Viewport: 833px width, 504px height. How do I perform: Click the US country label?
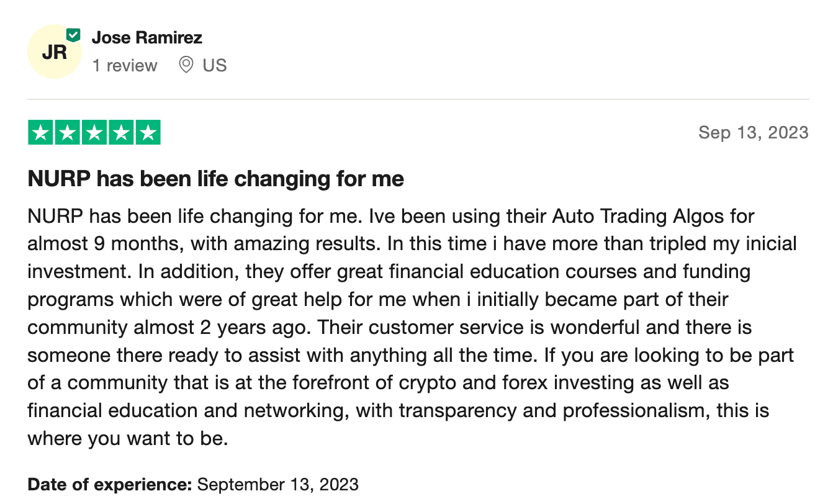[215, 65]
